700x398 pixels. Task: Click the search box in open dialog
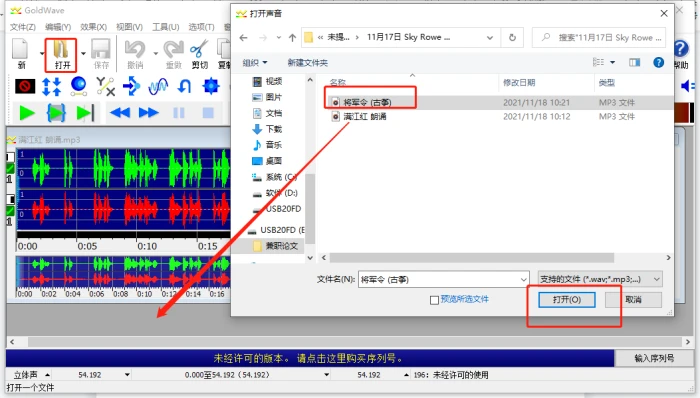599,37
